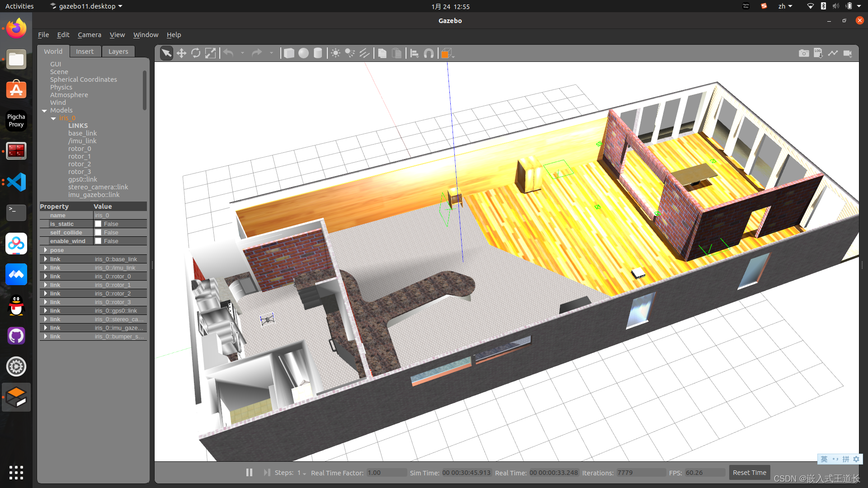
Task: Select the Translate mode tool
Action: point(181,53)
